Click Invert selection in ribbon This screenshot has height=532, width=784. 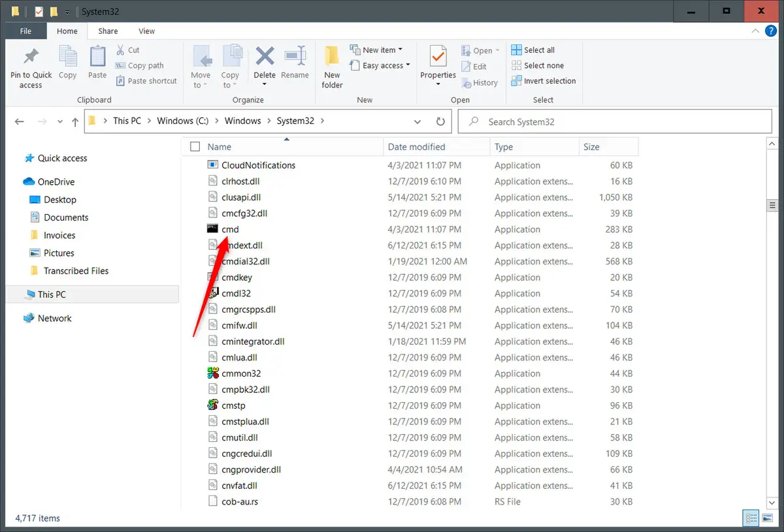pyautogui.click(x=544, y=81)
